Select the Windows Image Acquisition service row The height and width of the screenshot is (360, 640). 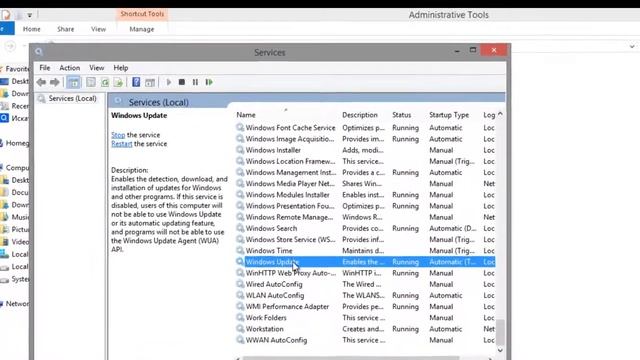[366, 139]
